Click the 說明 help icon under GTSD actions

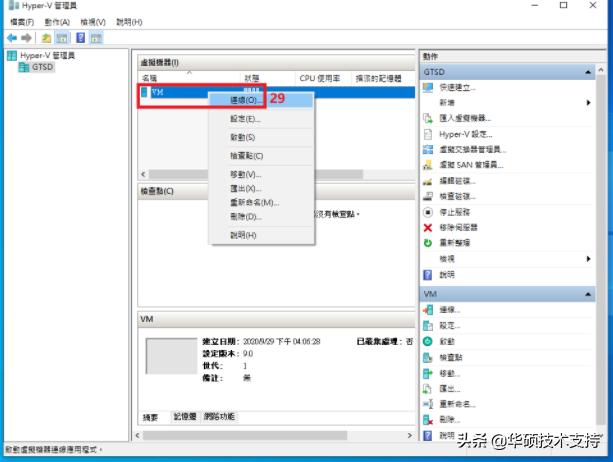(x=428, y=275)
